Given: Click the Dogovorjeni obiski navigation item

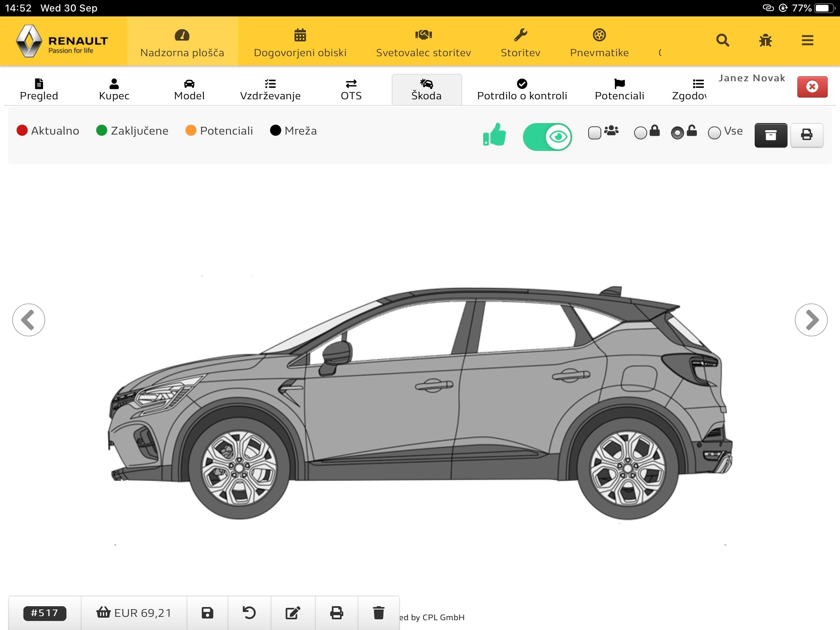Looking at the screenshot, I should tap(300, 43).
